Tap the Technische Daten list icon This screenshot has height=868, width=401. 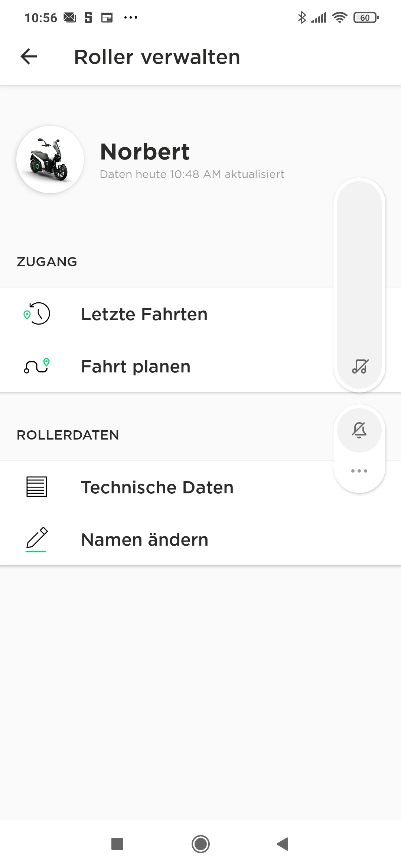tap(37, 487)
